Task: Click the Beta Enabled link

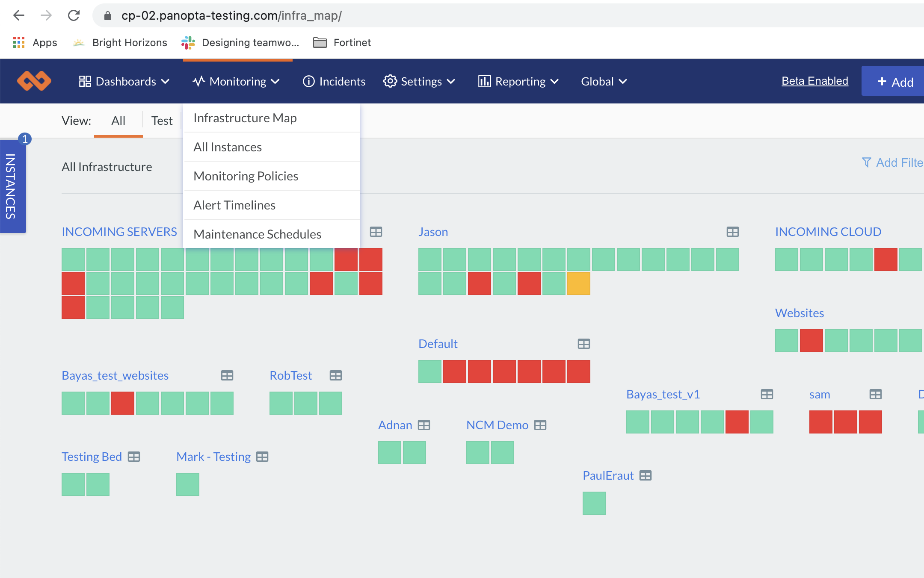Action: (814, 81)
